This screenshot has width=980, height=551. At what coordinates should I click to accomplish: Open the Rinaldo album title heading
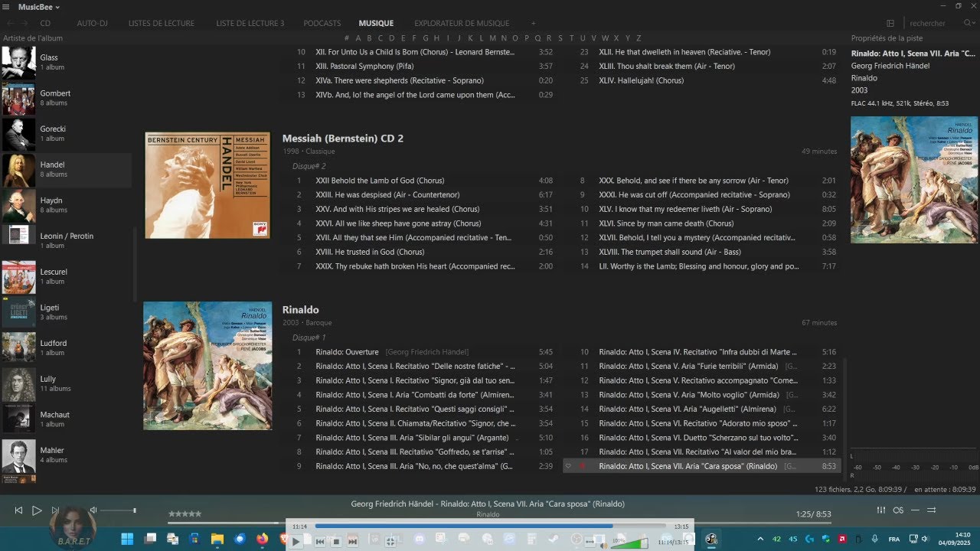click(300, 310)
